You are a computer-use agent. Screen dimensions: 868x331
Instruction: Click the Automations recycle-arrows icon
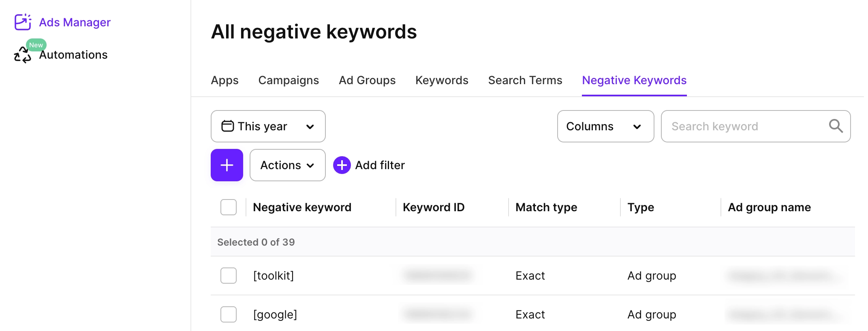(22, 55)
